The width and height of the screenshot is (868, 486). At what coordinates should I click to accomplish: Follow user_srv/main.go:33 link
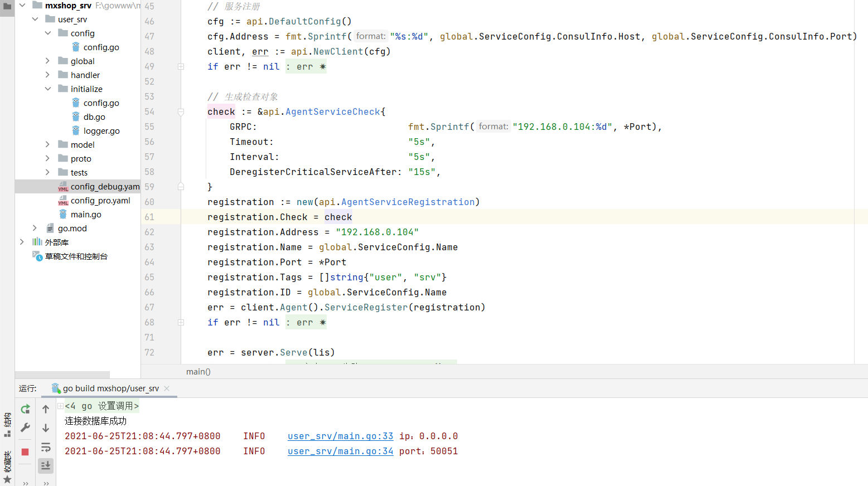(x=341, y=436)
